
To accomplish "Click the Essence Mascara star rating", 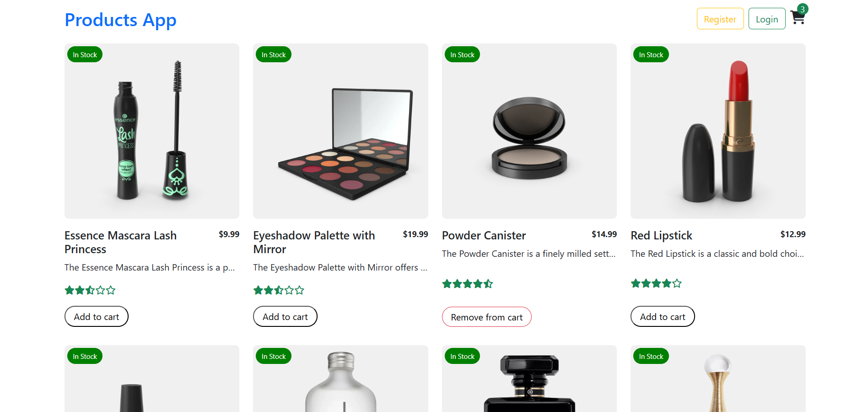I will 90,290.
